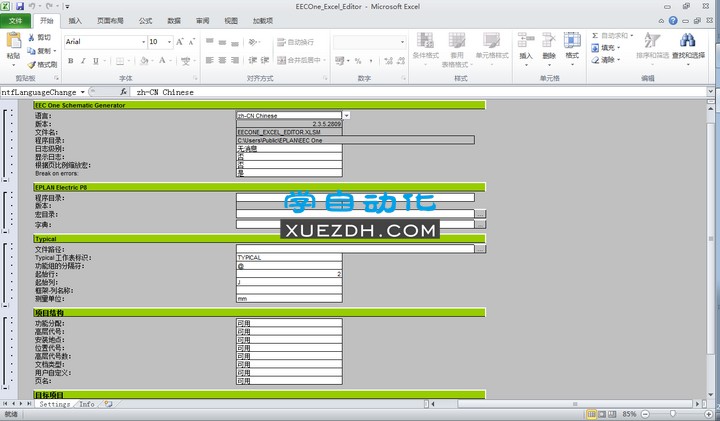The image size is (720, 421).
Task: Click the Merge and Center (合并后居中) icon
Action: tap(281, 60)
